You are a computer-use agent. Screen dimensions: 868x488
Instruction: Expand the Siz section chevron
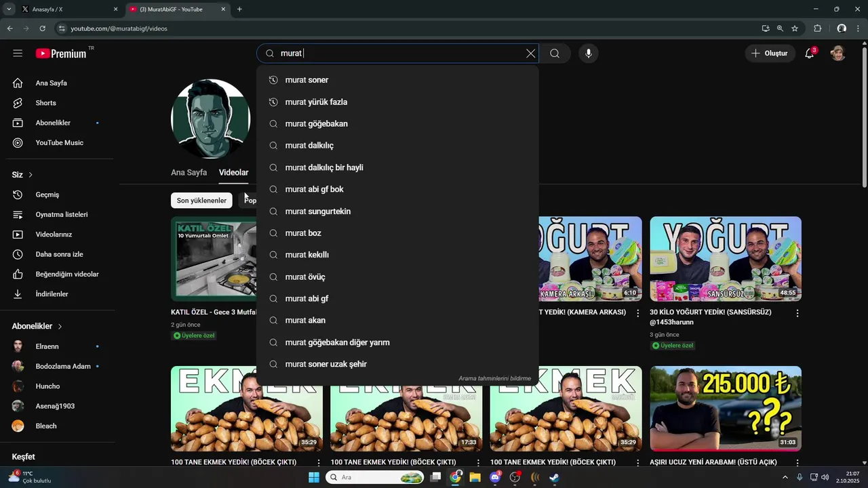point(31,175)
